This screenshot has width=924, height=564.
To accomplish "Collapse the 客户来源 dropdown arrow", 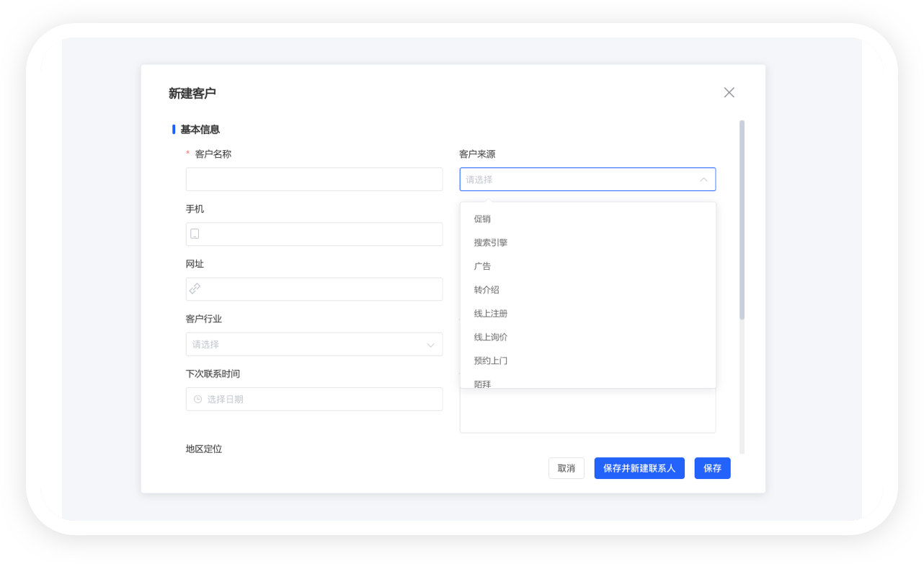I will click(x=703, y=180).
